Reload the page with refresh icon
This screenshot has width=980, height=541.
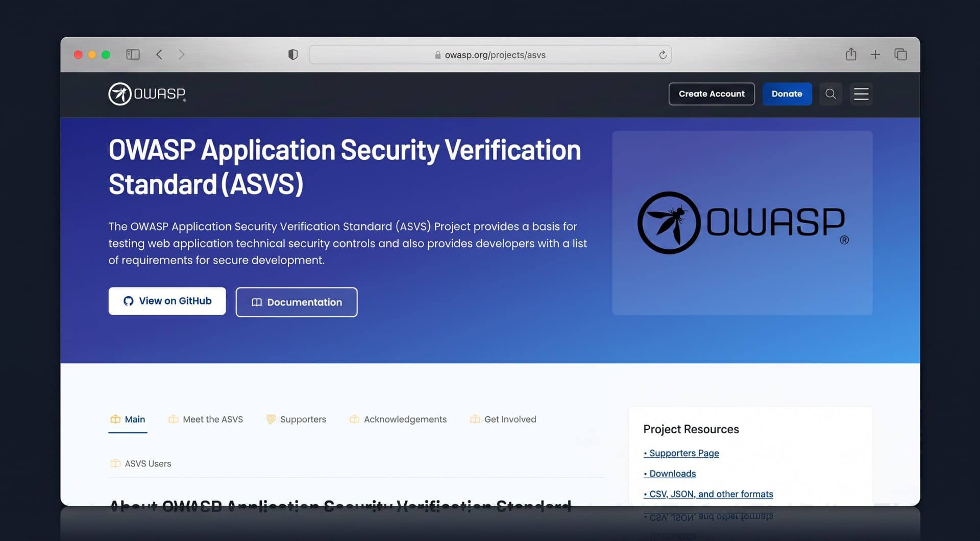663,55
